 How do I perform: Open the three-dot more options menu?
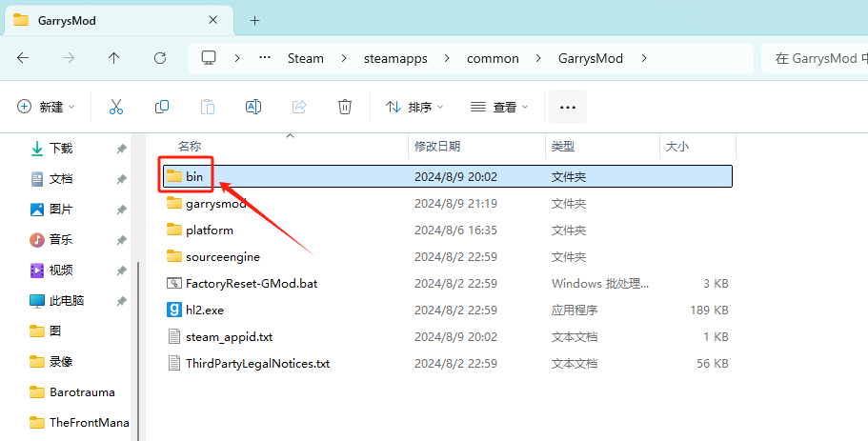(x=568, y=107)
